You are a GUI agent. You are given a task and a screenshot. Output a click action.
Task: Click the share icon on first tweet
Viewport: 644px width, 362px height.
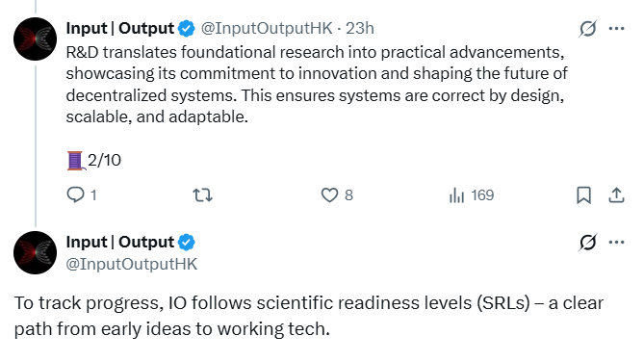(616, 194)
